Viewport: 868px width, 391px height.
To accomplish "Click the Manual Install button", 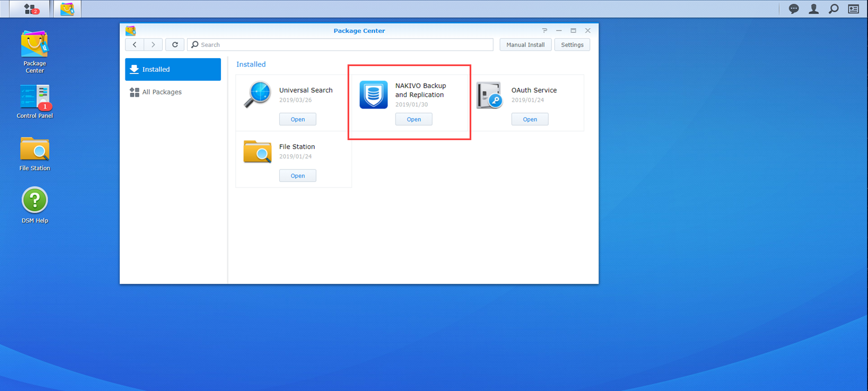I will (x=525, y=44).
